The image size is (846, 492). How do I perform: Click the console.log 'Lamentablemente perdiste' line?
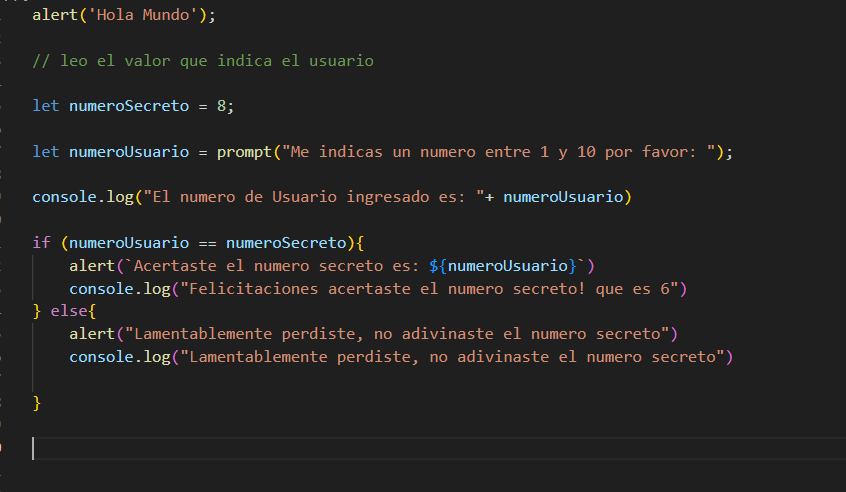pos(401,357)
